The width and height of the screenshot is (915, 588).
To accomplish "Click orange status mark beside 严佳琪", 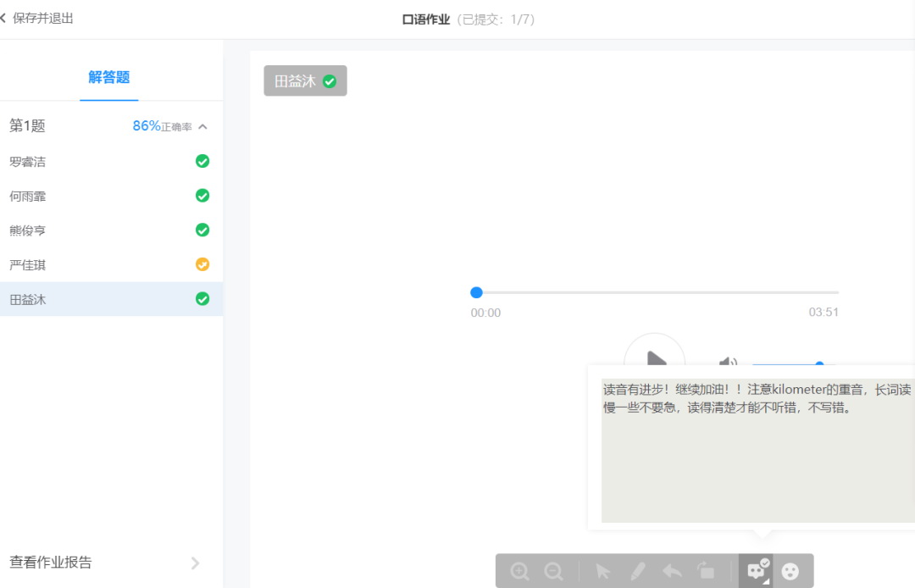I will pyautogui.click(x=202, y=264).
